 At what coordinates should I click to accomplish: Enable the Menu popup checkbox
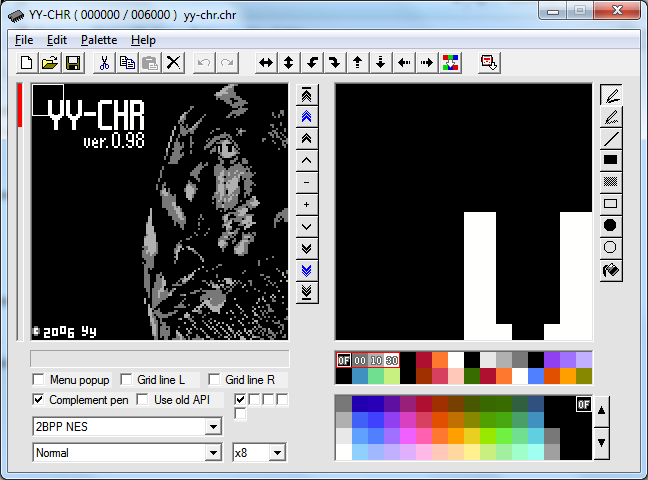[x=39, y=380]
